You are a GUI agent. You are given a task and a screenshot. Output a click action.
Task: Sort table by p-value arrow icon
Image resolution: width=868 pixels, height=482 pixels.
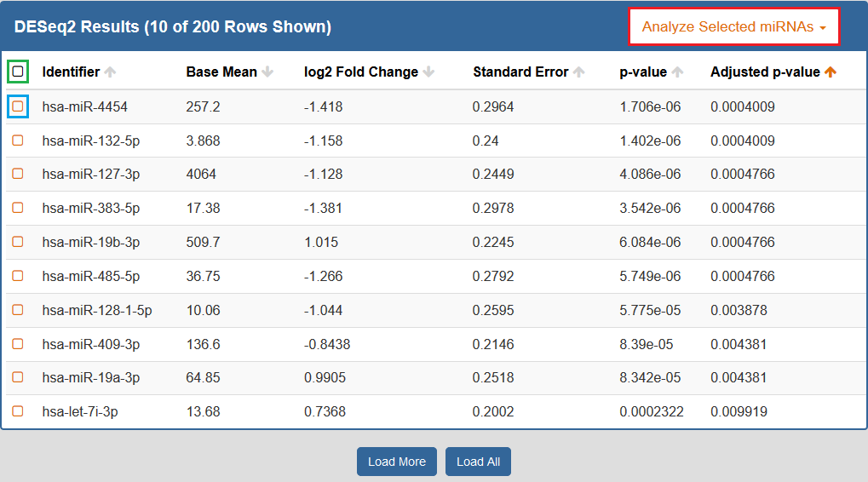678,72
